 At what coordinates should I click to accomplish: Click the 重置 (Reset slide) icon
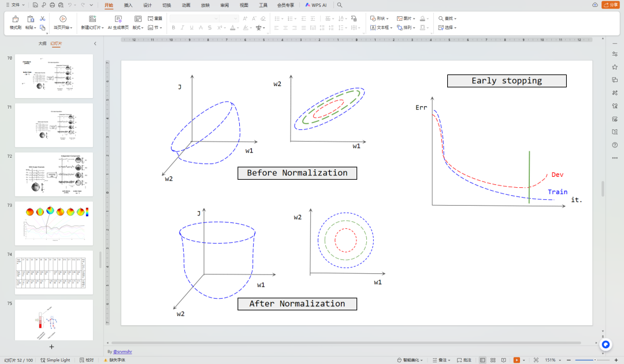tap(155, 18)
